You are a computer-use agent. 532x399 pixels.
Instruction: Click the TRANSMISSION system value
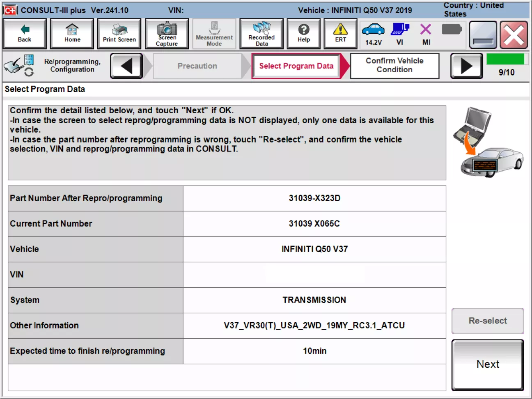click(314, 300)
